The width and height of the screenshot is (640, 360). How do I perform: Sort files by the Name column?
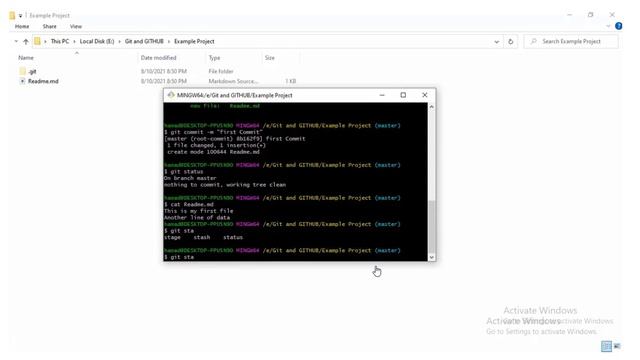pos(26,58)
